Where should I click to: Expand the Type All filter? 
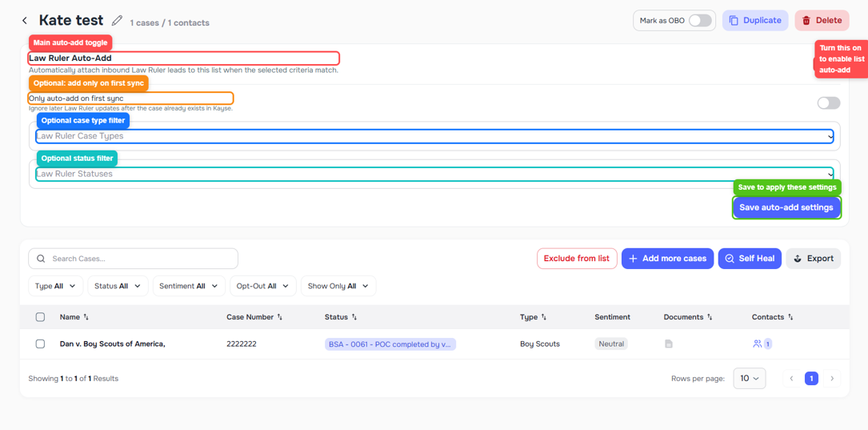tap(55, 286)
